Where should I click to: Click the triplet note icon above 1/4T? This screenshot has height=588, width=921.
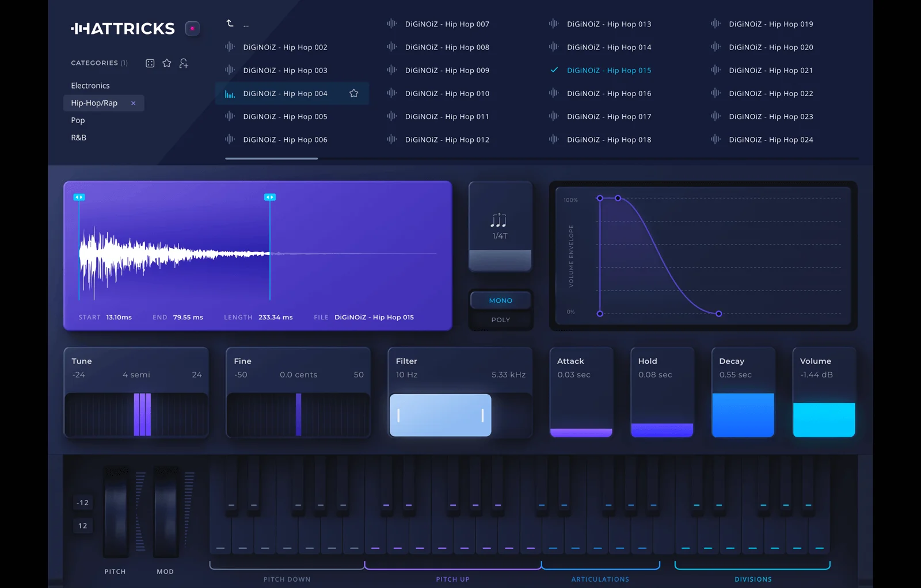pyautogui.click(x=499, y=220)
